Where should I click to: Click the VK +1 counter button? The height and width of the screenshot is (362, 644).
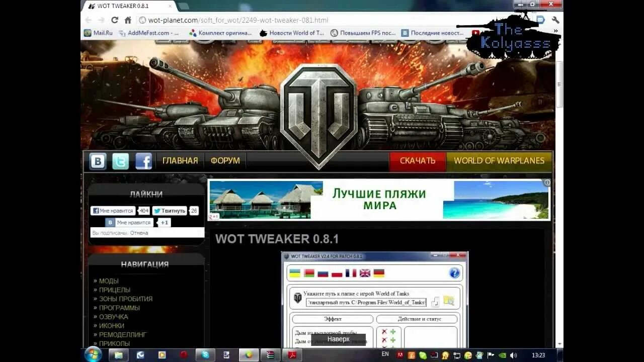pyautogui.click(x=165, y=222)
